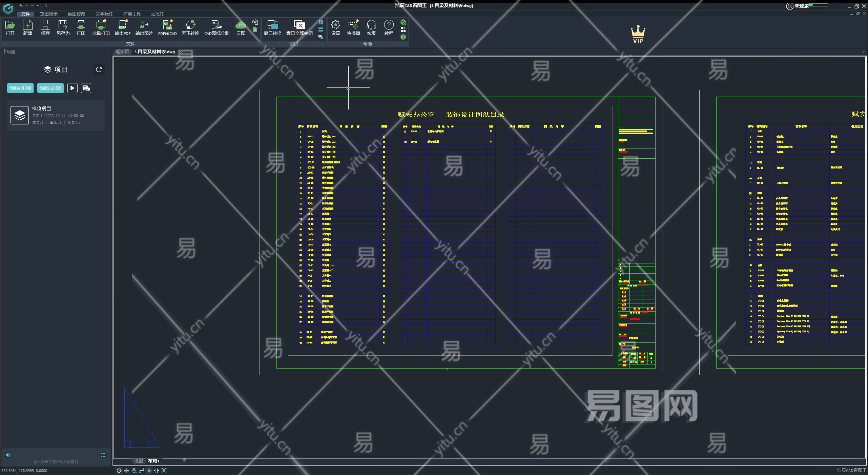Image resolution: width=868 pixels, height=475 pixels.
Task: Toggle fullscreen display in the status bar
Action: pos(164,470)
